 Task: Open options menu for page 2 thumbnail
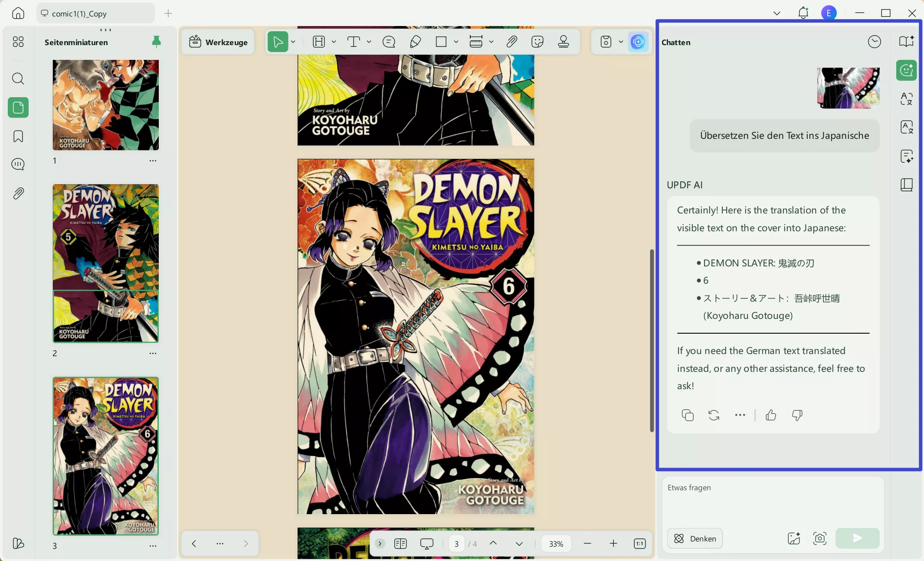tap(153, 353)
